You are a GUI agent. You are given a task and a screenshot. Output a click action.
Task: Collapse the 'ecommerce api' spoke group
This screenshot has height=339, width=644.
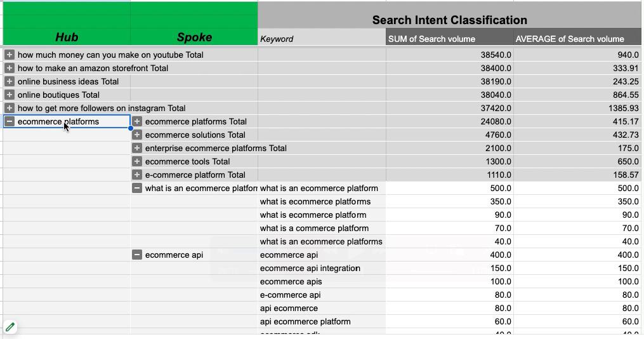[x=137, y=255]
